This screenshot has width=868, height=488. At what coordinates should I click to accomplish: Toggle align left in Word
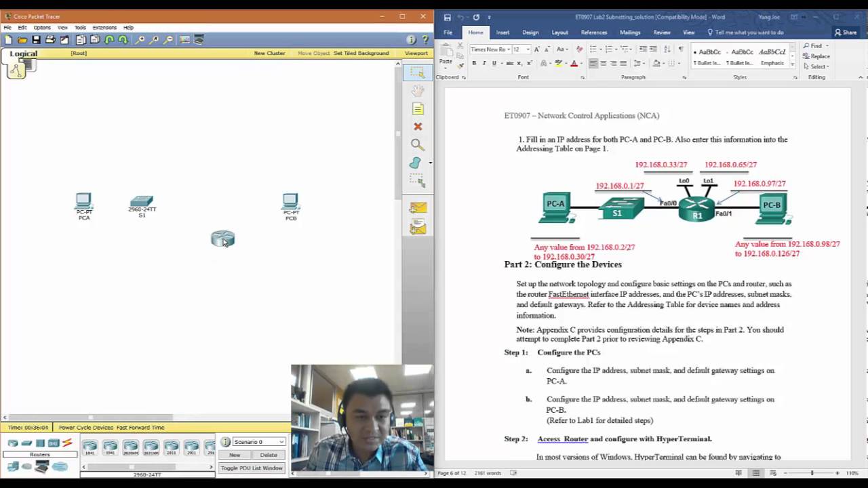click(x=593, y=63)
